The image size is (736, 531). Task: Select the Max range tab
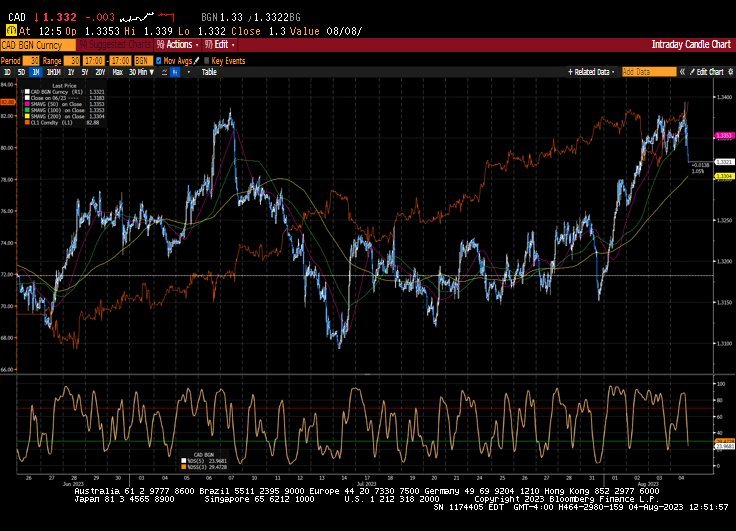(117, 72)
